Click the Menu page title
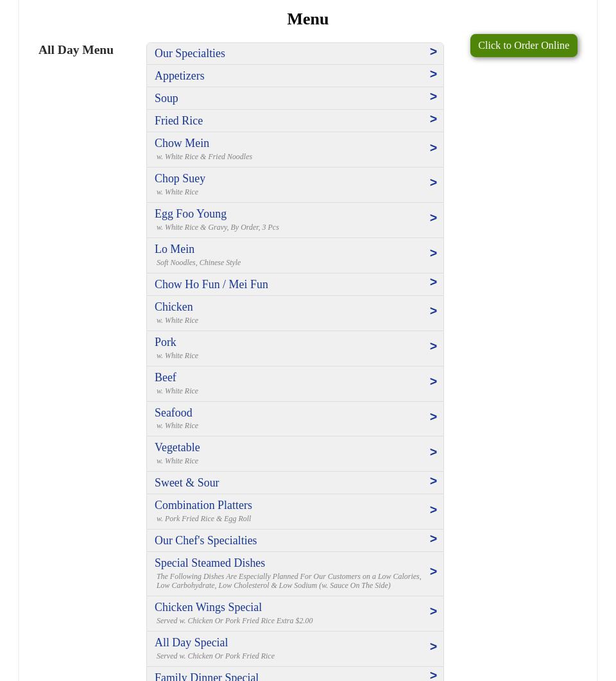616x681 pixels. [x=307, y=19]
